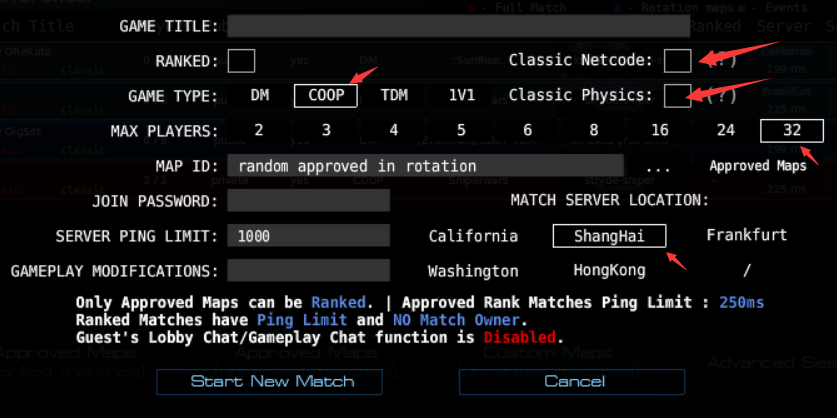Set max players to 32
This screenshot has height=418, width=837.
point(792,131)
